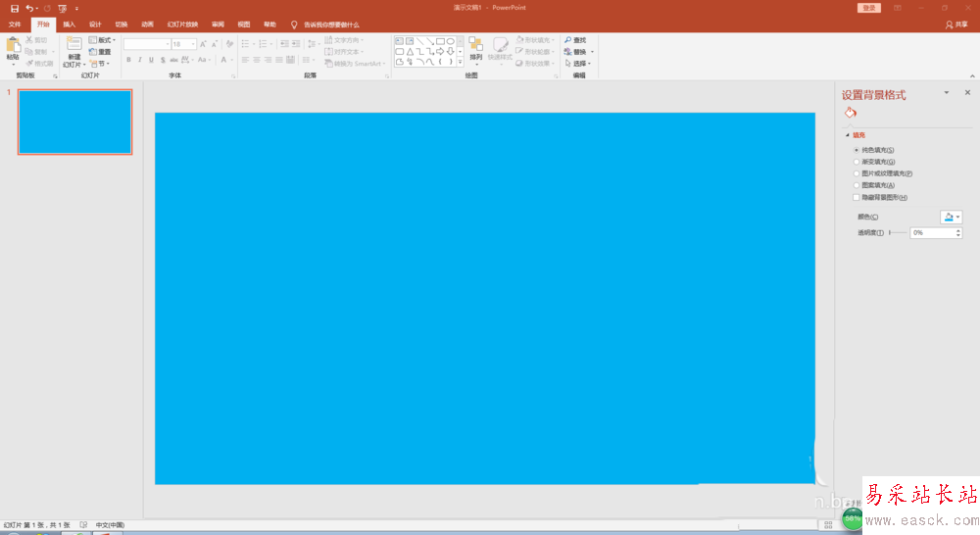Click the Share (共享) person icon
980x535 pixels.
click(x=950, y=25)
